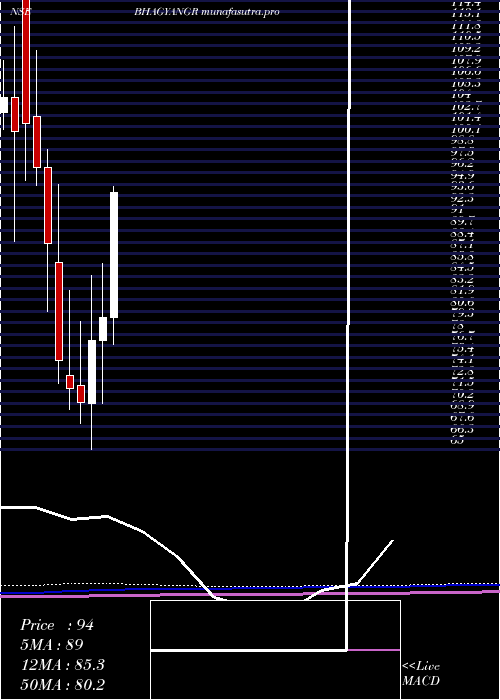The image size is (500, 700).
Task: Click the 'BHAGYANGR munafasutra.pro' chart title
Action: point(207,12)
